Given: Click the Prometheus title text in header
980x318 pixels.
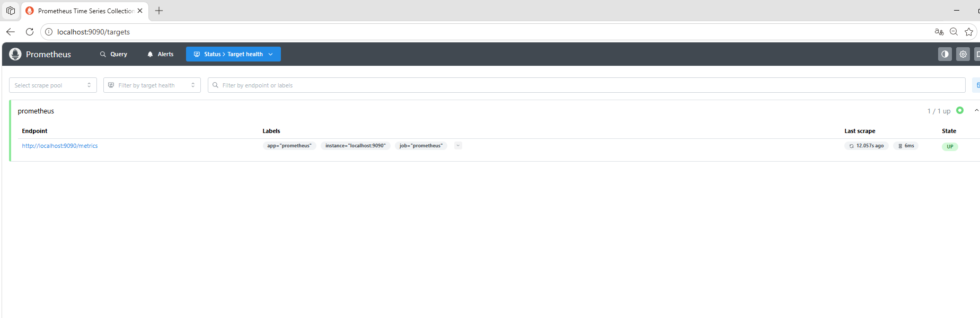Looking at the screenshot, I should [48, 55].
